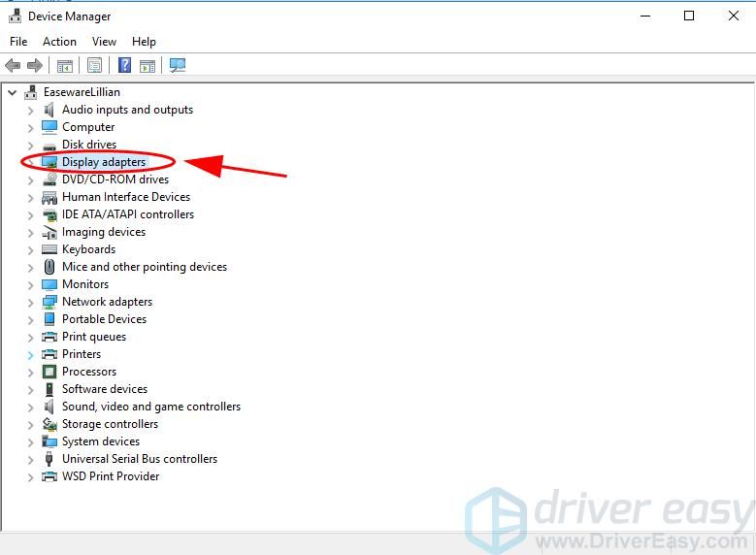Open the Action menu
Screen dimensions: 756x555
59,42
